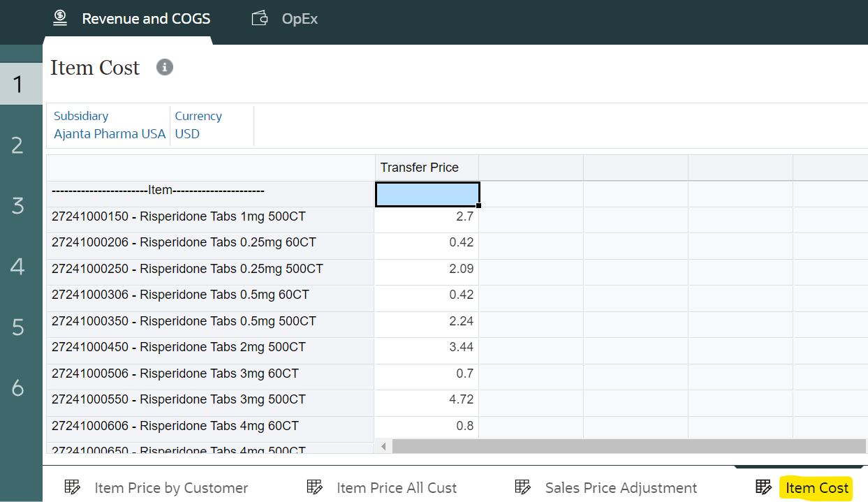Open the Item Price All Cust tab
Image resolution: width=868 pixels, height=502 pixels.
point(396,488)
